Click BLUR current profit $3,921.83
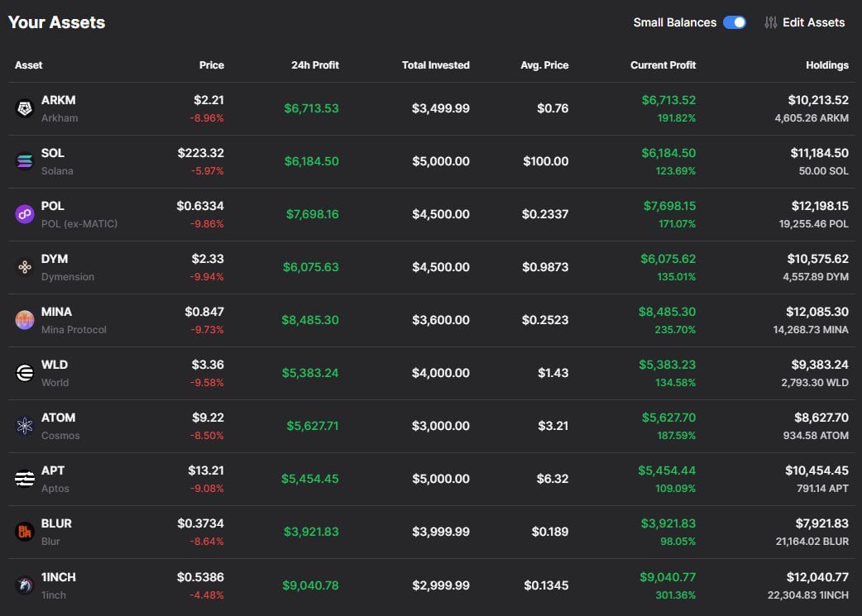Viewport: 862px width, 616px height. [668, 523]
